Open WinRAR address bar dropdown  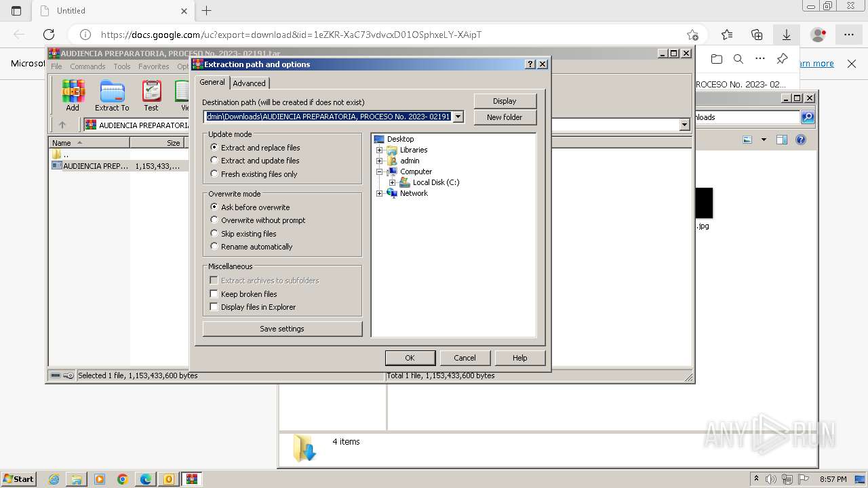click(x=684, y=125)
